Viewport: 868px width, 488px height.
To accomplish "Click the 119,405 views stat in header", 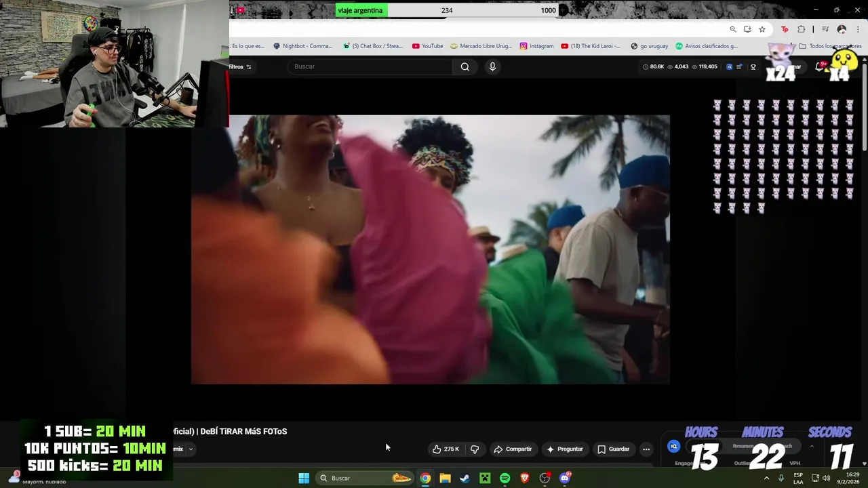I will [704, 66].
